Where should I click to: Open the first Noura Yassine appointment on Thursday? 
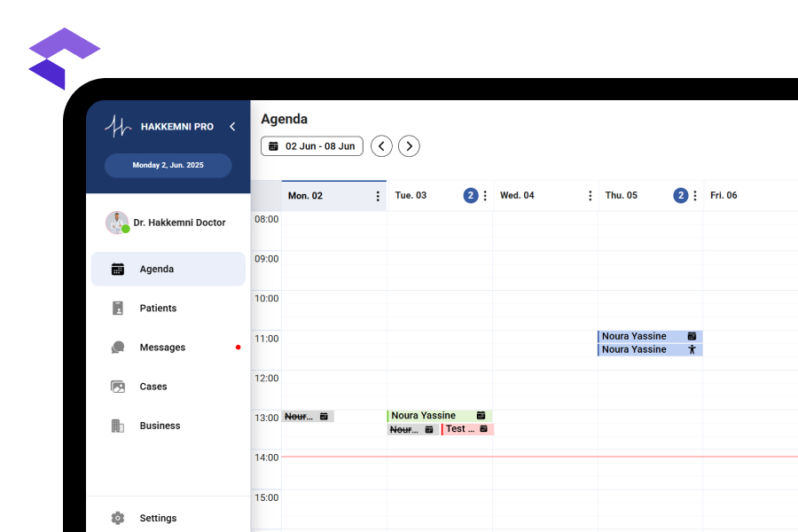pos(650,336)
